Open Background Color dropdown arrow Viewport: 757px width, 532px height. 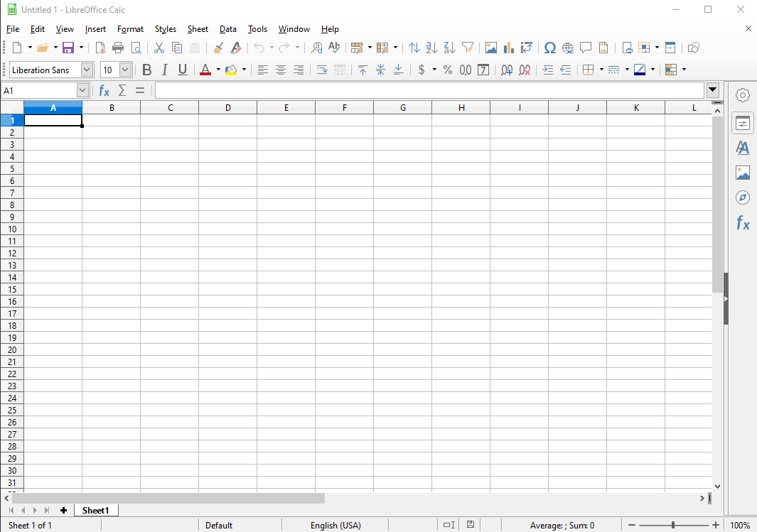point(244,70)
